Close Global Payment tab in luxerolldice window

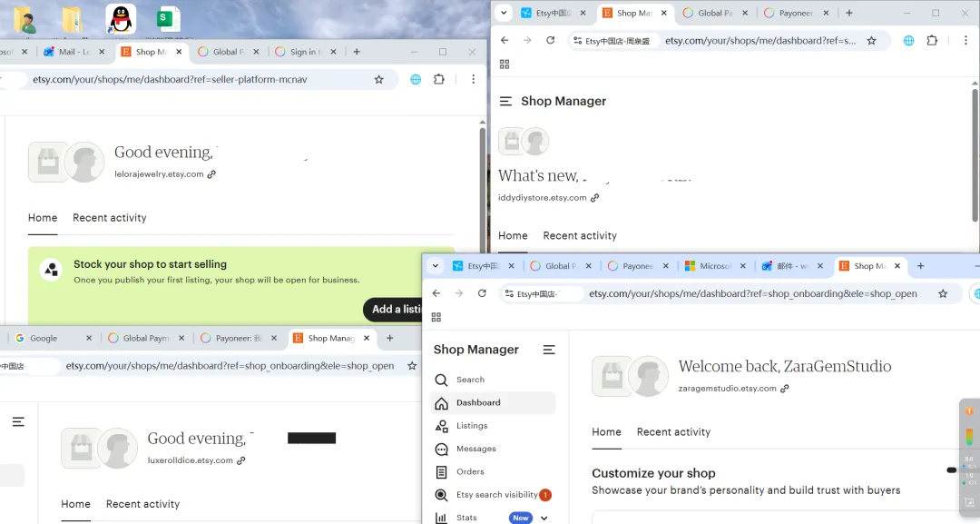pos(181,339)
